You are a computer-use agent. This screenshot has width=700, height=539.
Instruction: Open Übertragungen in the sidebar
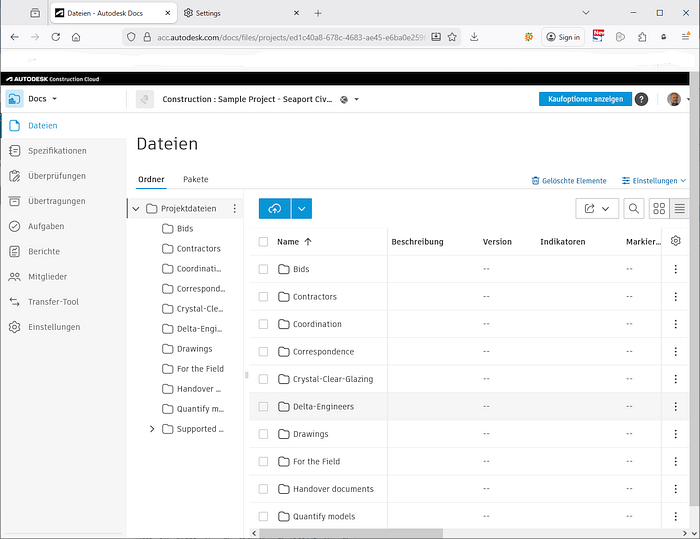coord(56,201)
